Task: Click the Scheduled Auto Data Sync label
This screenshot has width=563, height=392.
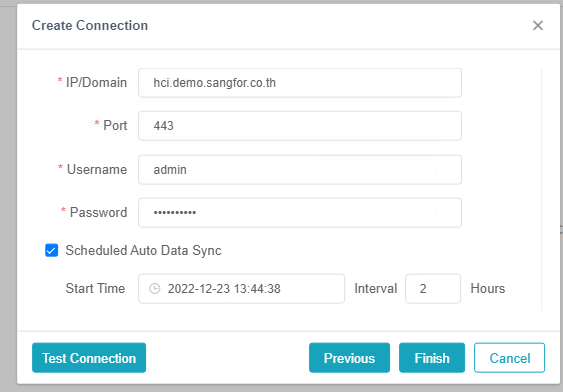Action: pos(143,251)
